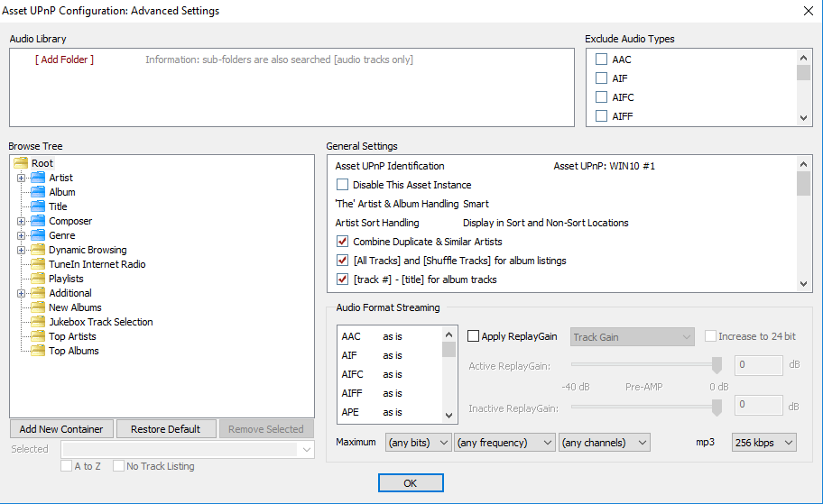This screenshot has width=823, height=504.
Task: Select the Top Artists folder icon
Action: tap(38, 336)
